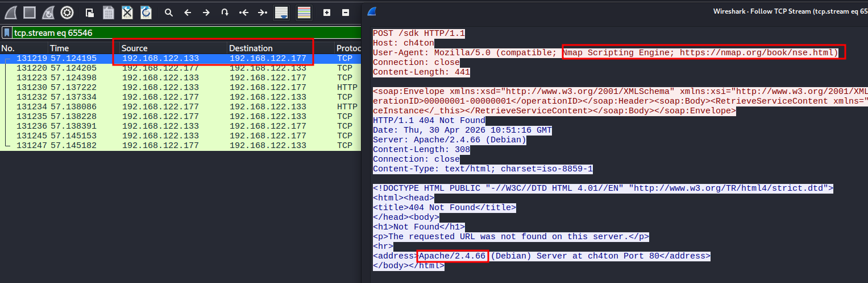Click the Host: ch4ton line
Image resolution: width=868 pixels, height=283 pixels.
(403, 43)
